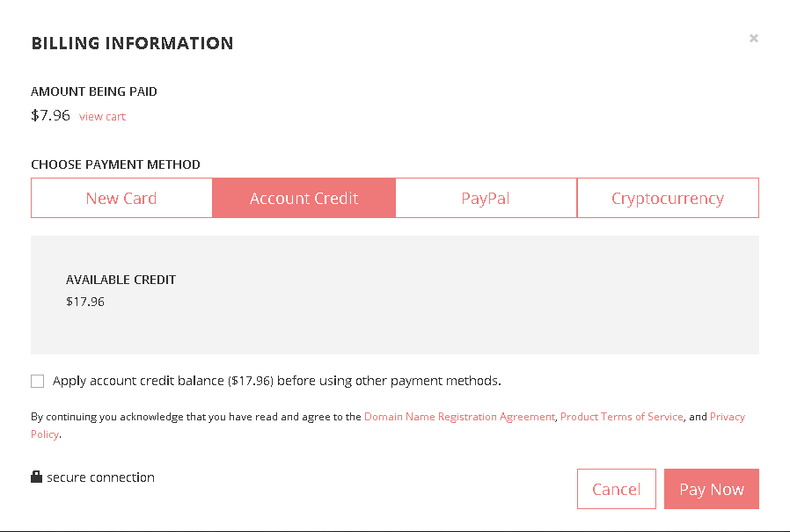Click the Choose Payment Method heading
790x532 pixels.
coord(115,164)
